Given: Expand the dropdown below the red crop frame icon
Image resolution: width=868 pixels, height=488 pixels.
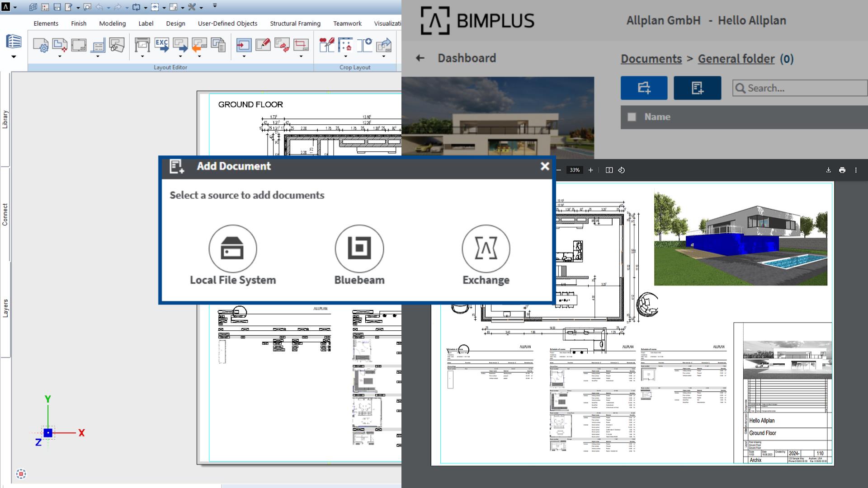Looking at the screenshot, I should pyautogui.click(x=301, y=56).
